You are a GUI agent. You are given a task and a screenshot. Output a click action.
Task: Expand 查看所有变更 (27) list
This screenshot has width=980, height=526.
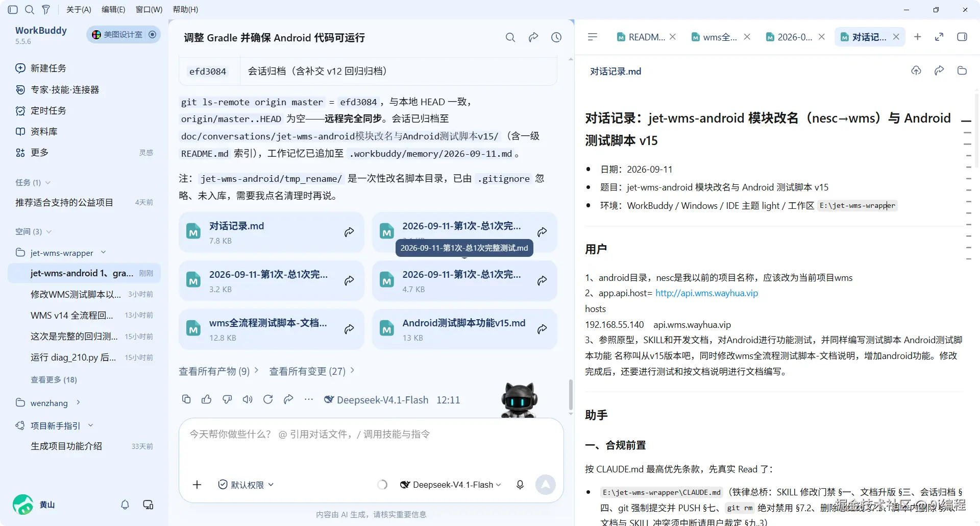pos(311,371)
